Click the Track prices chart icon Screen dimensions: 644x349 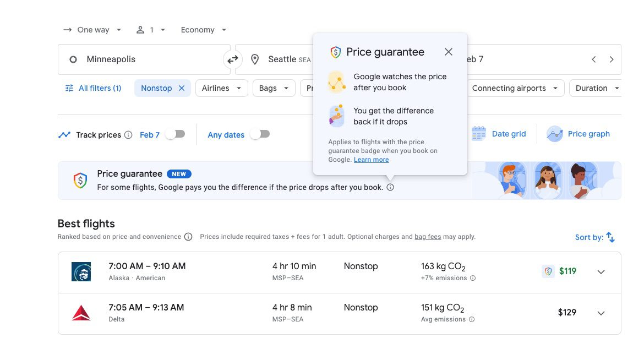64,134
